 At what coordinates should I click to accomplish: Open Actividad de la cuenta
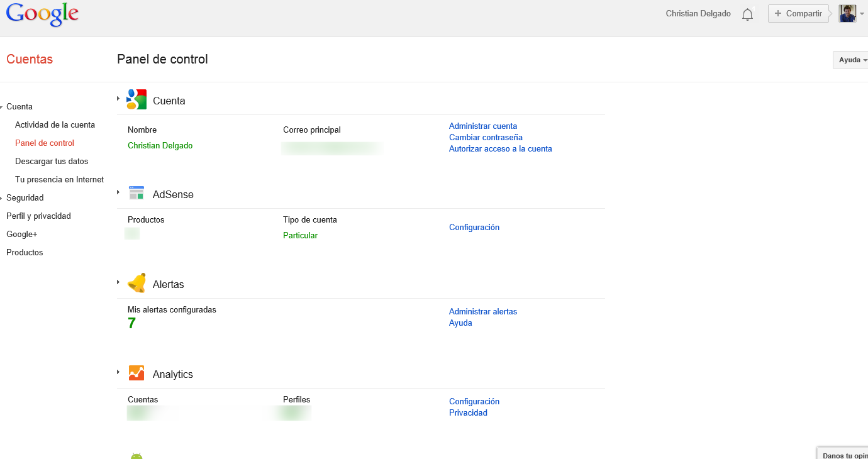(55, 124)
